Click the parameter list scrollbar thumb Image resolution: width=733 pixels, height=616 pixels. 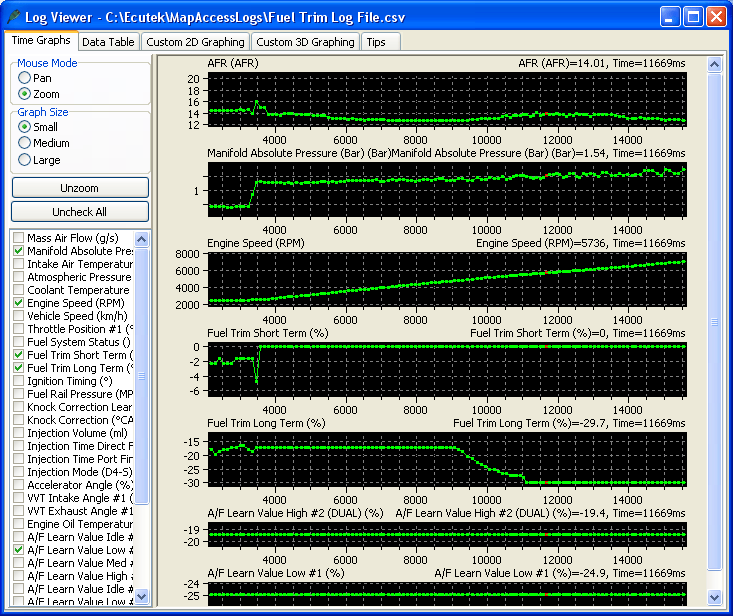(142, 376)
